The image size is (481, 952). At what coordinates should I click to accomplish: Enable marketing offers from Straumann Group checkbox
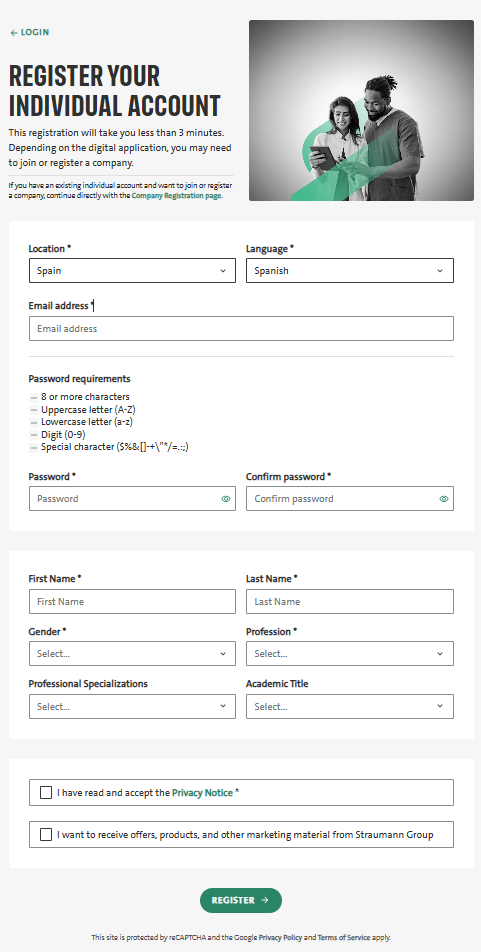pos(46,834)
